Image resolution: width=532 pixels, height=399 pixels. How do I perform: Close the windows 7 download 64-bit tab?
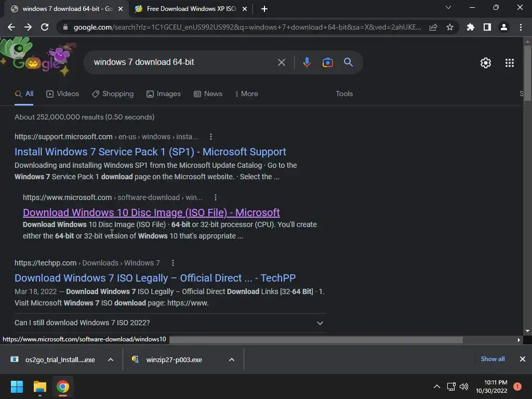[121, 9]
